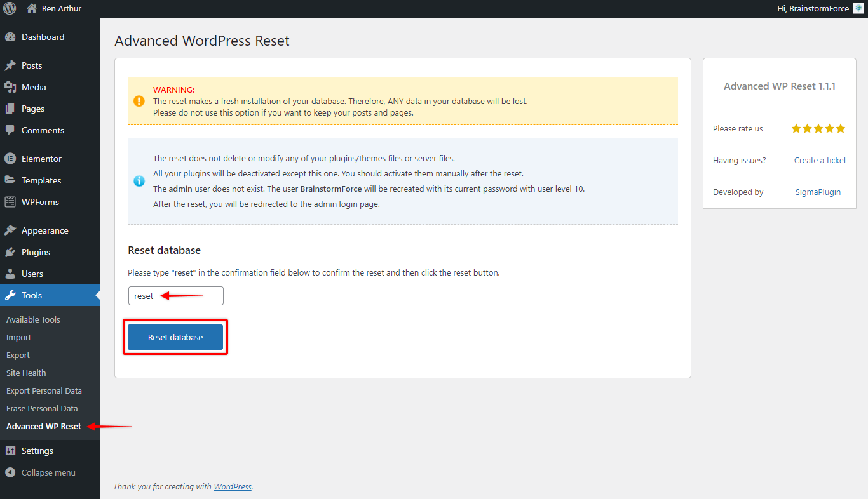
Task: Go to the Plugins page
Action: pos(36,252)
